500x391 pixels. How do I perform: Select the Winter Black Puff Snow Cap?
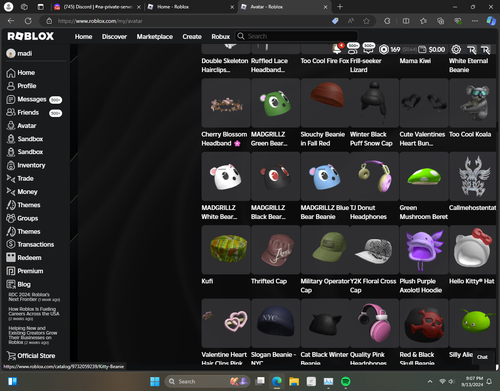pos(374,103)
